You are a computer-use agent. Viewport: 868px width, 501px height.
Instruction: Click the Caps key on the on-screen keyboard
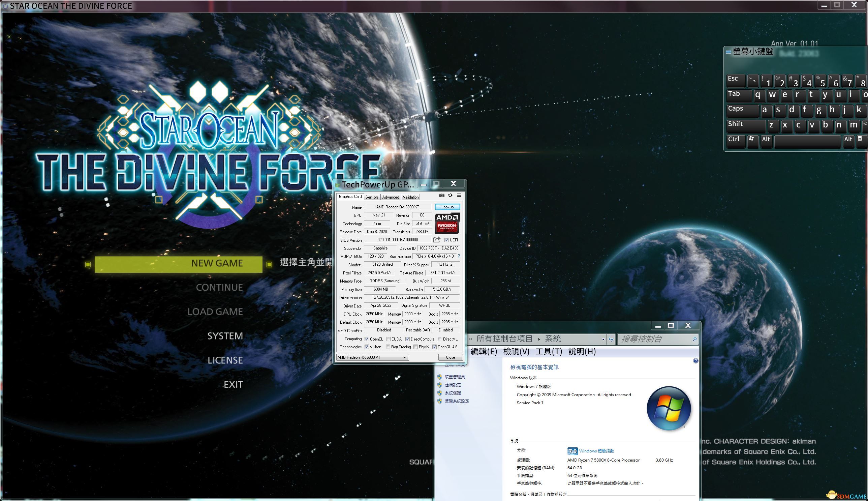pyautogui.click(x=742, y=111)
